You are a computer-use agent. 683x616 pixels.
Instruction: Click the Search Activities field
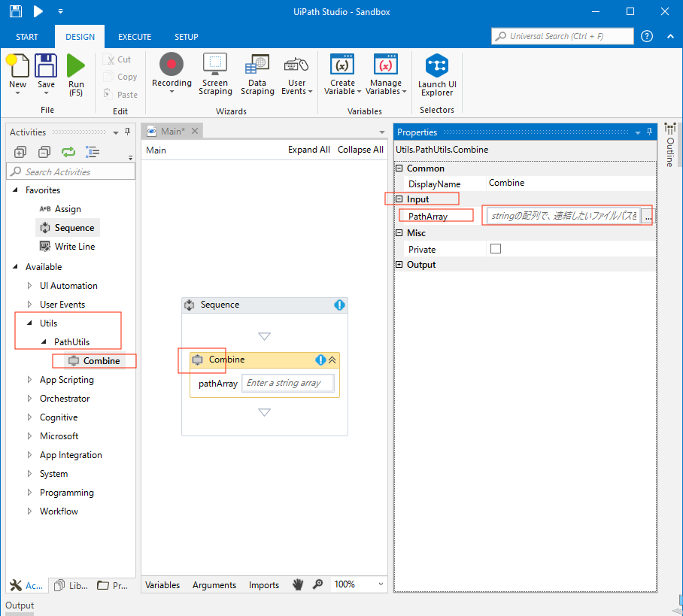[x=71, y=171]
